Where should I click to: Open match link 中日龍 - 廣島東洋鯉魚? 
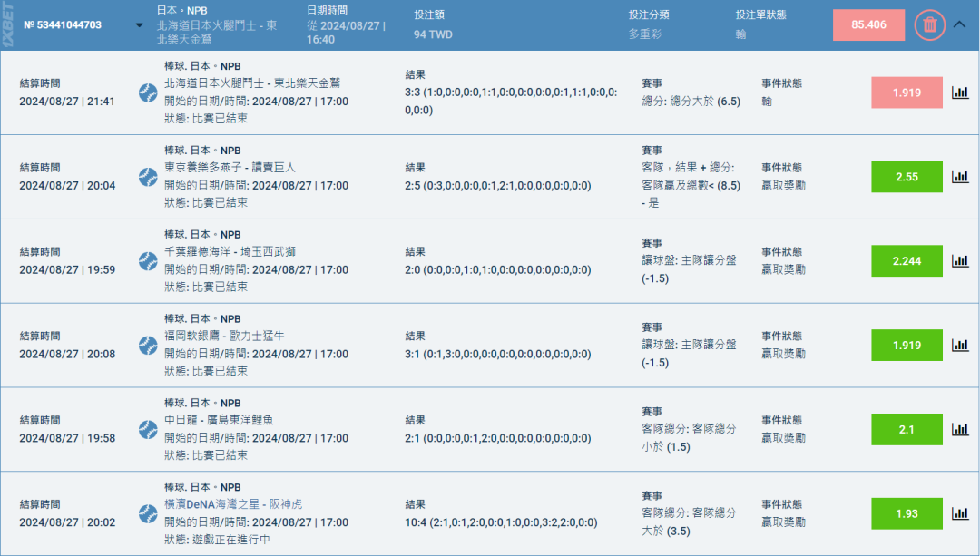pos(219,420)
